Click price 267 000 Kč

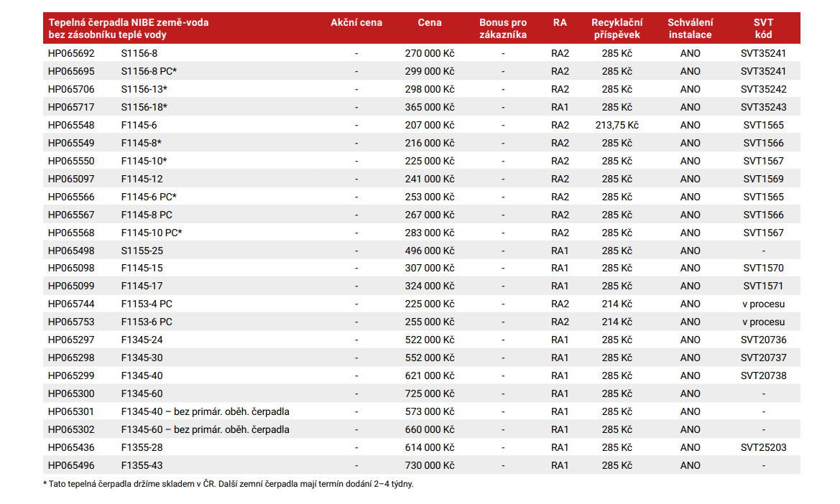[430, 215]
